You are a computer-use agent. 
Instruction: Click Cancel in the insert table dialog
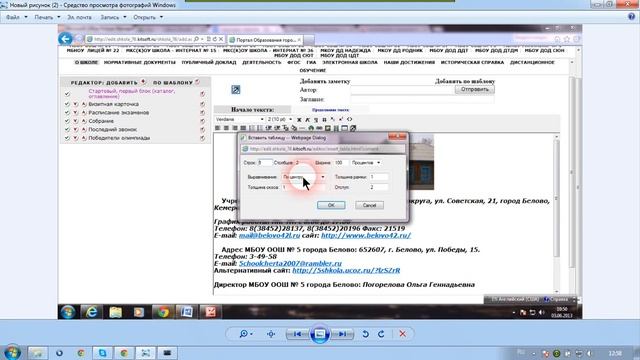[369, 205]
